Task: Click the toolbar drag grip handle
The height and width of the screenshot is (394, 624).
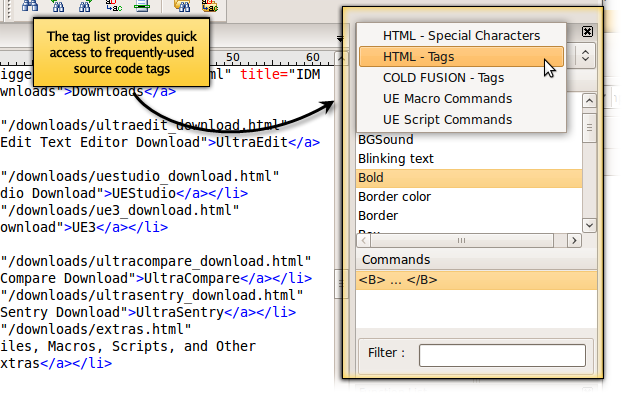Action: [x=9, y=9]
